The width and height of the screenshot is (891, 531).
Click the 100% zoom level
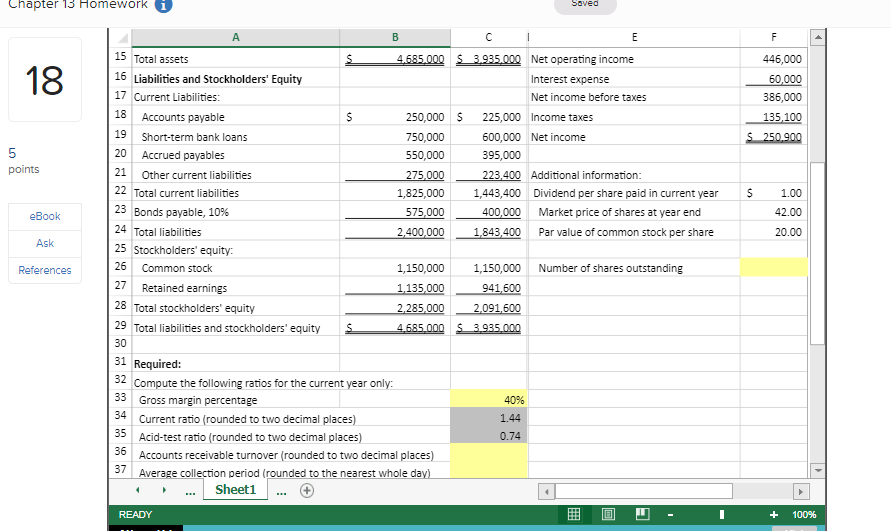(x=804, y=515)
